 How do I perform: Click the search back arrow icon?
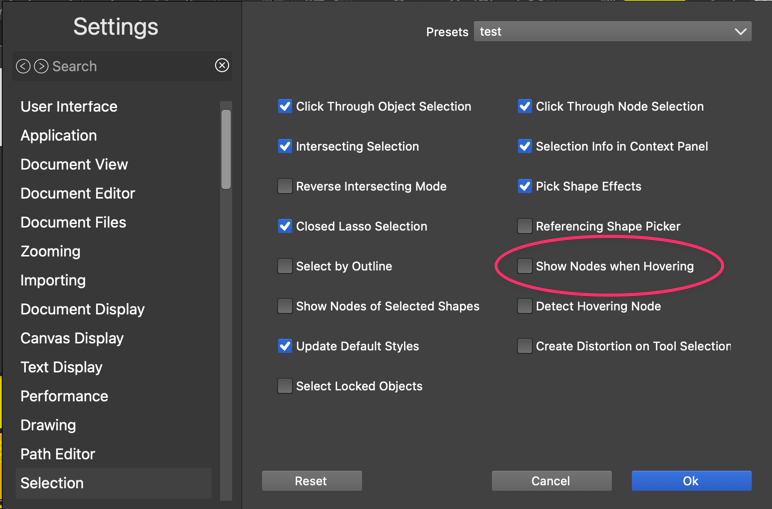(x=23, y=66)
